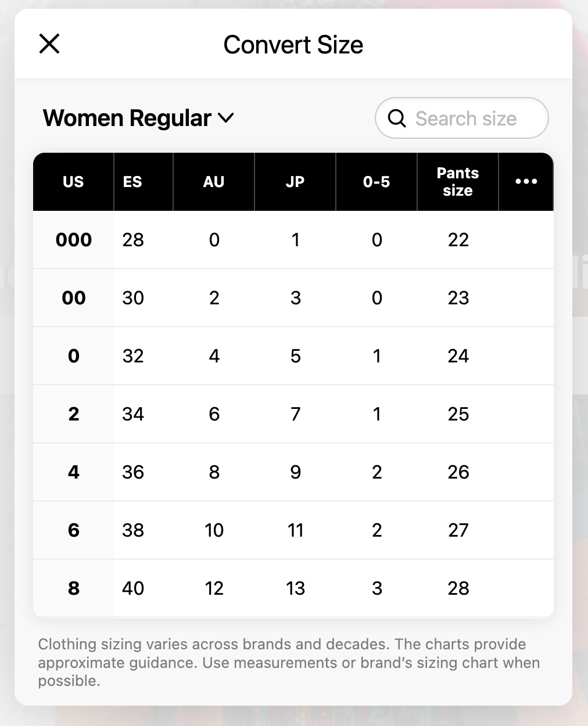Click the AU column header
This screenshot has height=726, width=588.
click(x=214, y=182)
